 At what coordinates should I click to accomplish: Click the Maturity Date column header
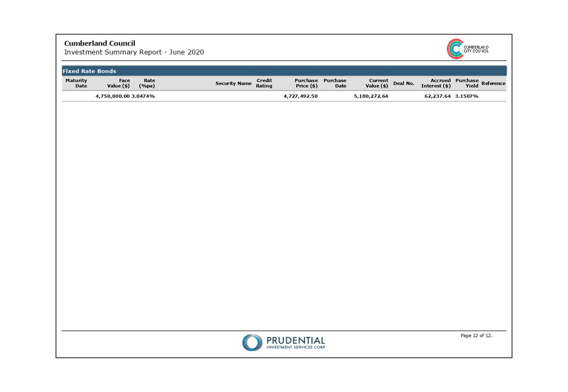(76, 83)
